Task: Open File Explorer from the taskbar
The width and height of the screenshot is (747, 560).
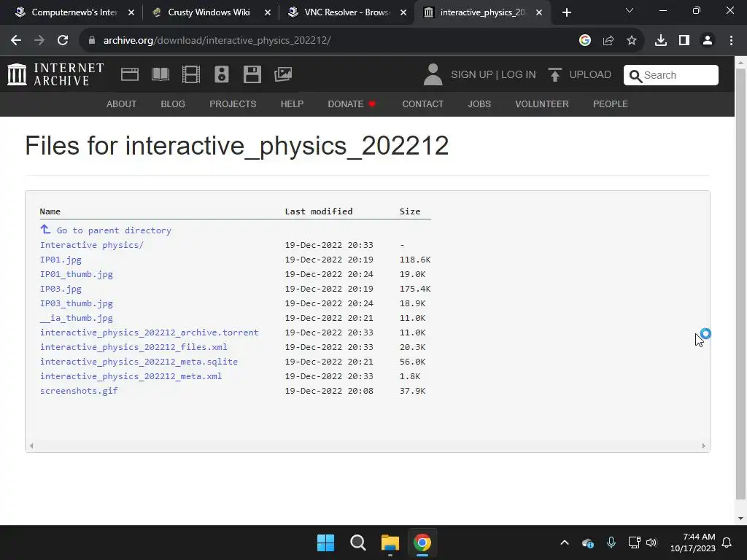Action: (390, 542)
